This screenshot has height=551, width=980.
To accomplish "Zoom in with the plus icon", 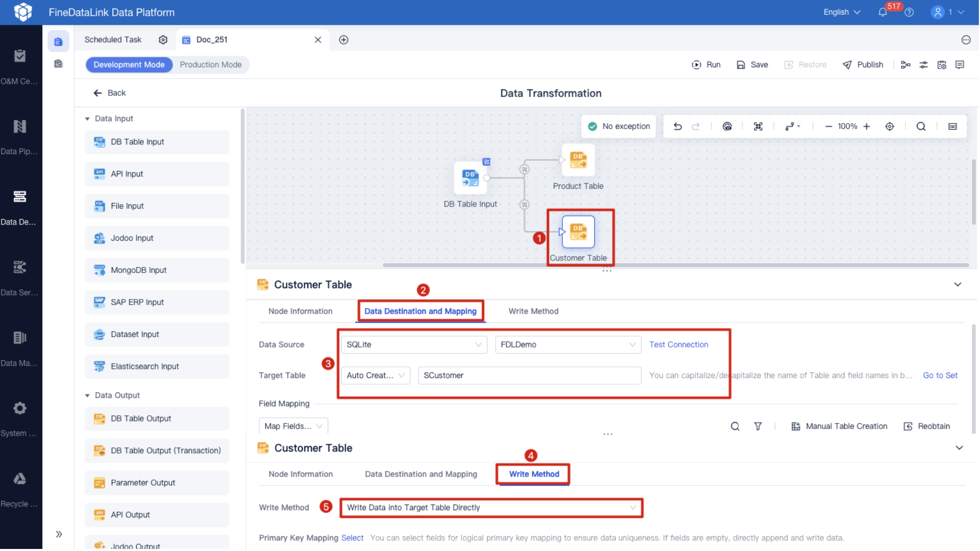I will coord(867,127).
